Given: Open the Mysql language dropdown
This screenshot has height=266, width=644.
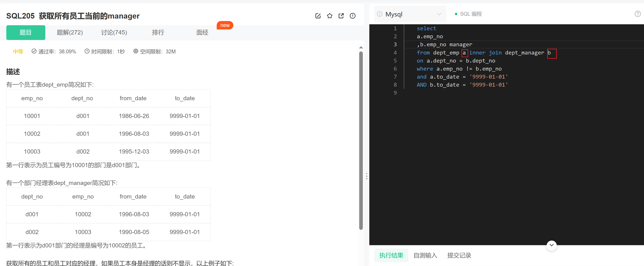Looking at the screenshot, I should [x=410, y=14].
